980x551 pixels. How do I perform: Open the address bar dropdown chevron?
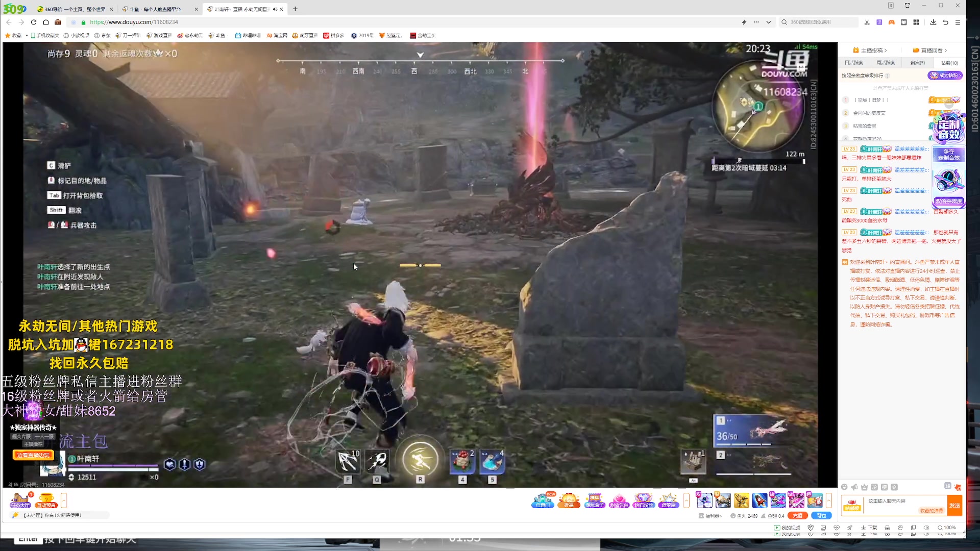[x=769, y=22]
